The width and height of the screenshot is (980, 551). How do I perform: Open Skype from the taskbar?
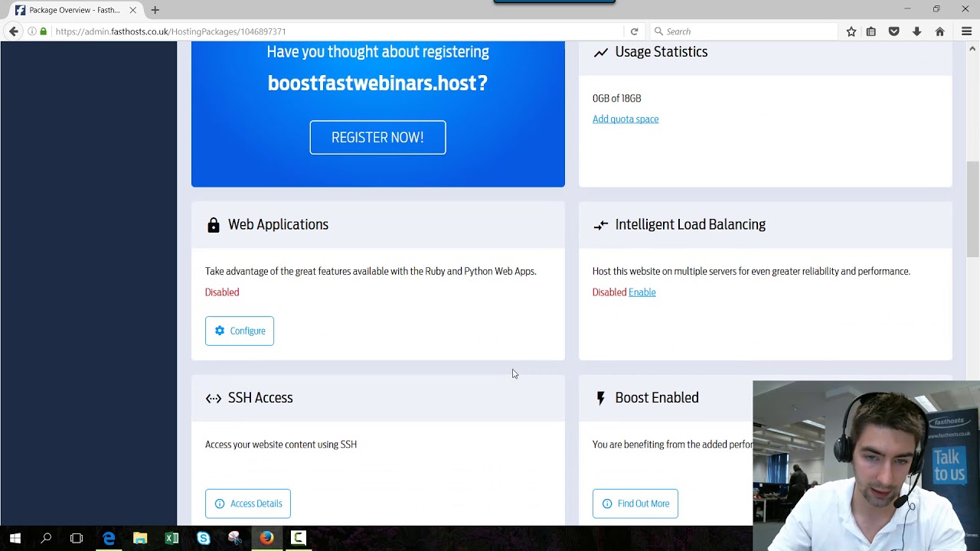(203, 538)
